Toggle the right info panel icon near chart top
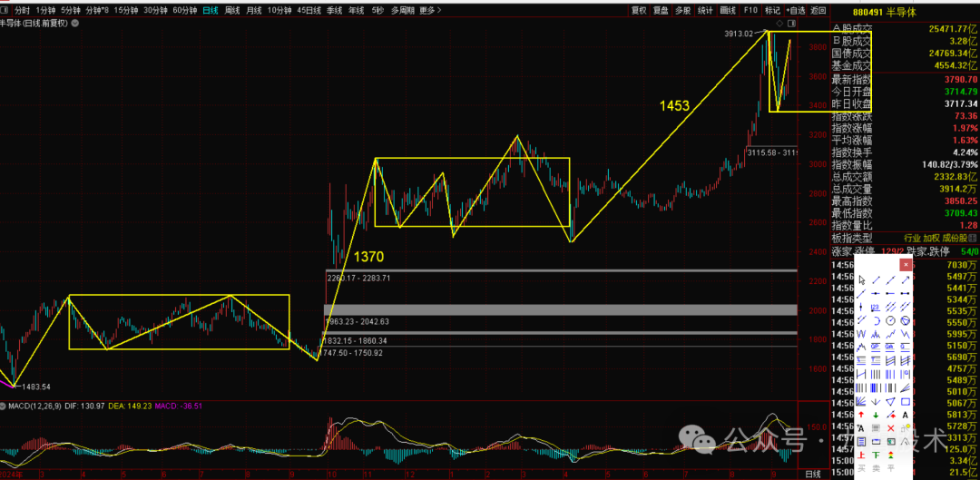The image size is (980, 480). tap(792, 23)
